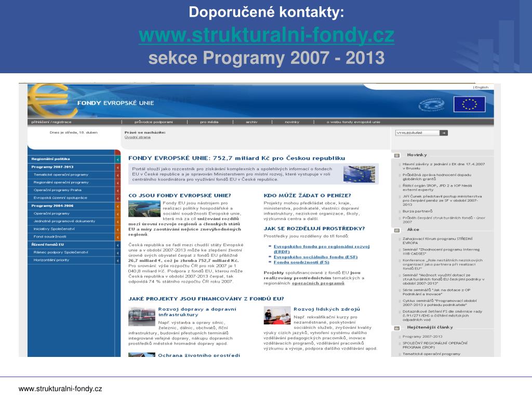This screenshot has width=532, height=399.
Task: Expand Regionální politika sidebar arrow
Action: pos(118,159)
